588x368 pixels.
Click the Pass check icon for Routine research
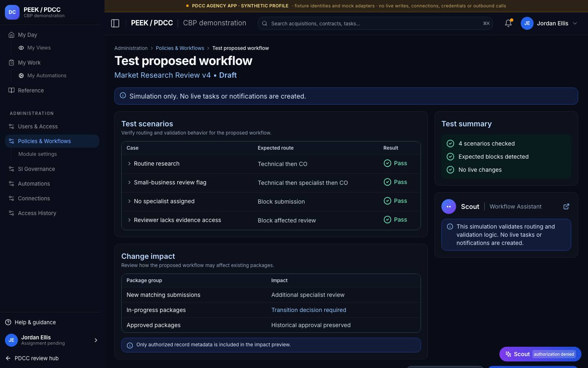click(x=388, y=163)
